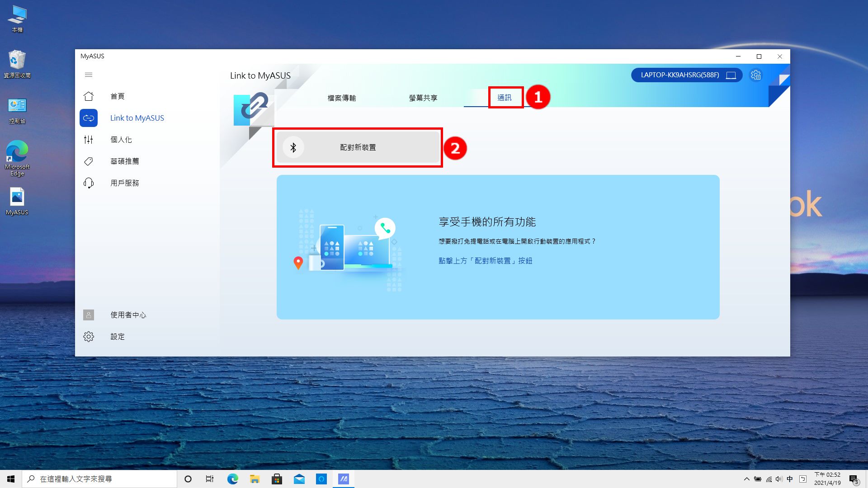Switch to 檔案傳輸 tab
Image resolution: width=868 pixels, height=488 pixels.
click(342, 98)
